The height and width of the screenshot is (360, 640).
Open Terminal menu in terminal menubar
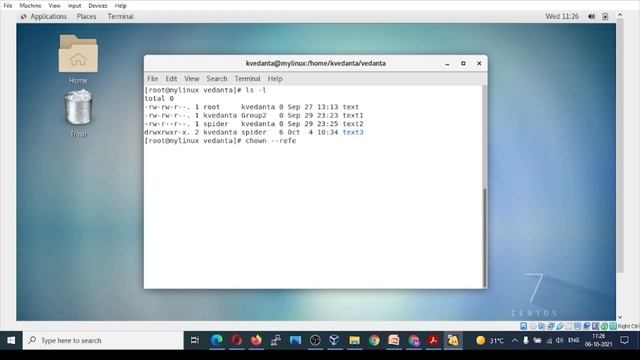[247, 79]
